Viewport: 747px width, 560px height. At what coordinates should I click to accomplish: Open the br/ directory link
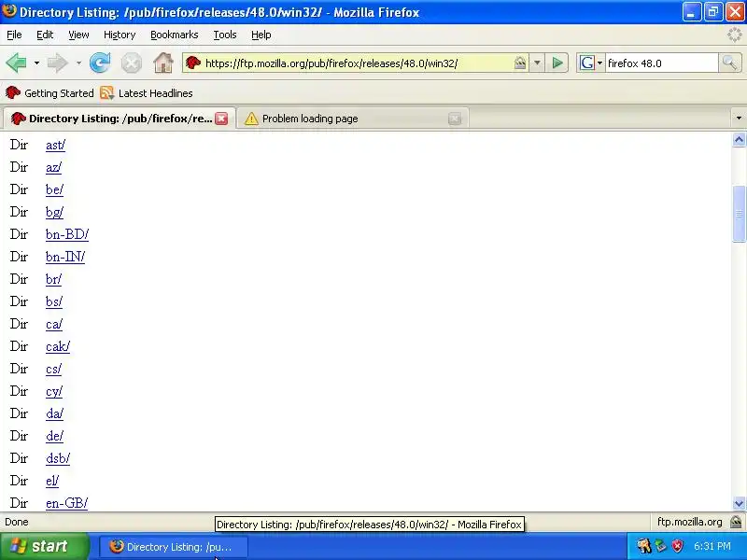coord(53,279)
